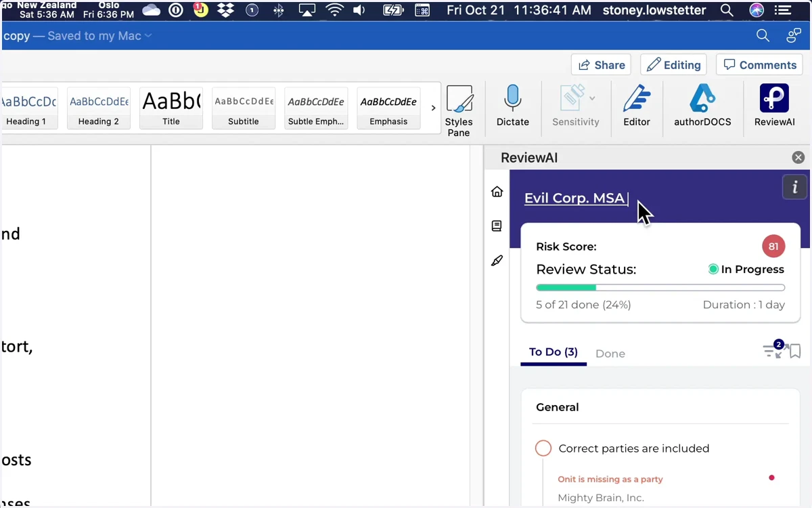Open the collaboration people icon in title bar
The width and height of the screenshot is (812, 508).
click(794, 36)
